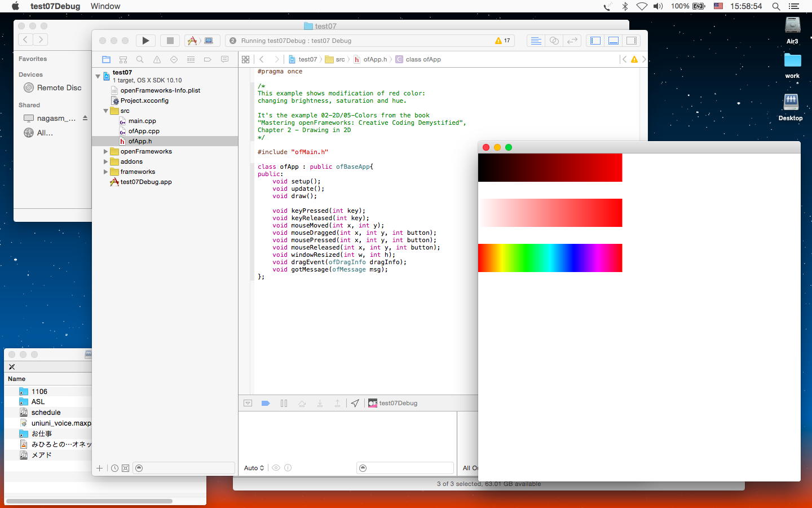The height and width of the screenshot is (508, 812).
Task: Click Remote Disc in Finder sidebar
Action: pyautogui.click(x=59, y=87)
